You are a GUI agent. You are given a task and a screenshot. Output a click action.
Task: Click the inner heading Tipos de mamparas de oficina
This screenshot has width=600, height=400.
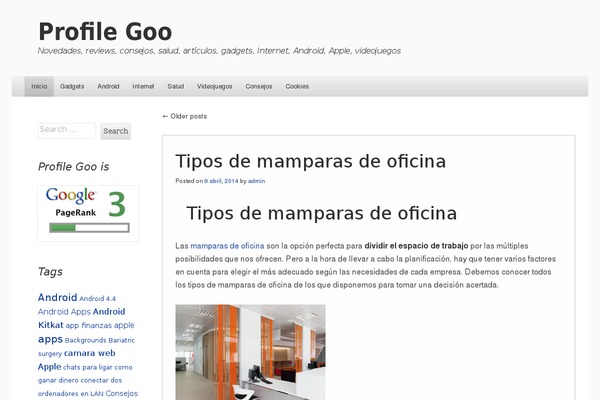click(321, 213)
